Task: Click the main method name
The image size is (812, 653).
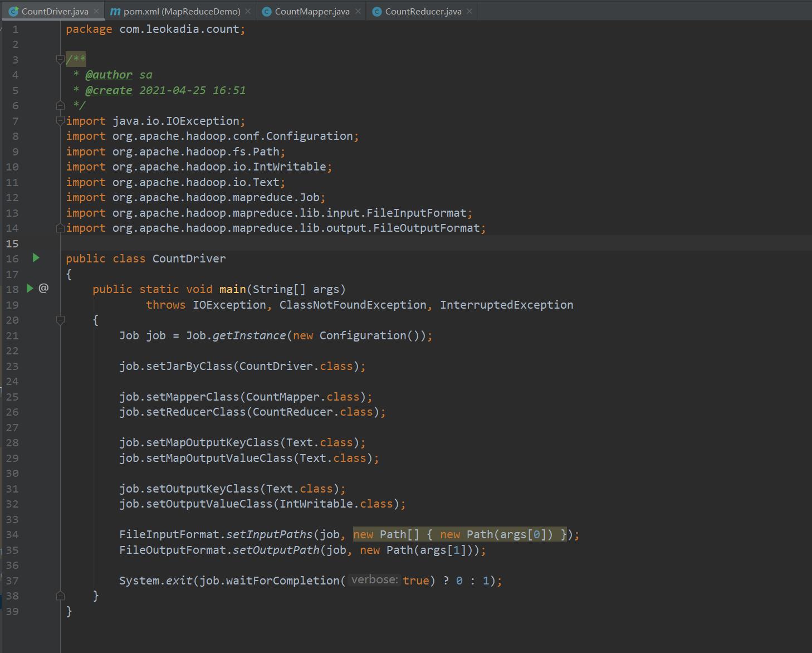Action: 233,289
